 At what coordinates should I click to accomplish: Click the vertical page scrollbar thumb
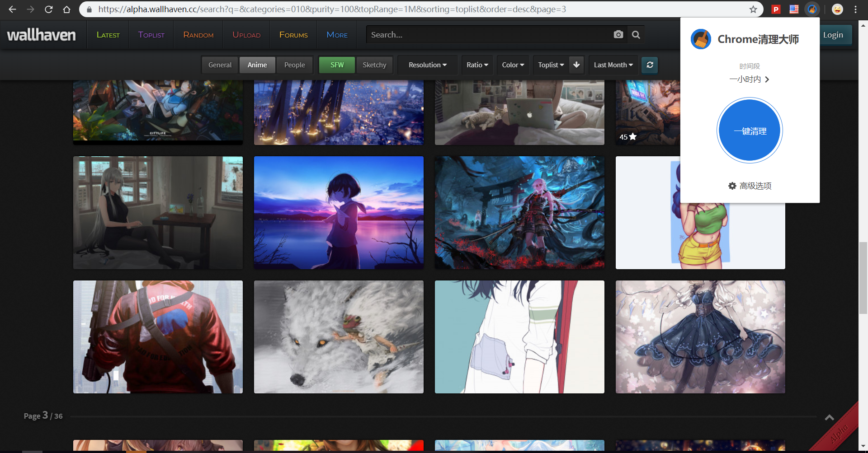click(863, 278)
